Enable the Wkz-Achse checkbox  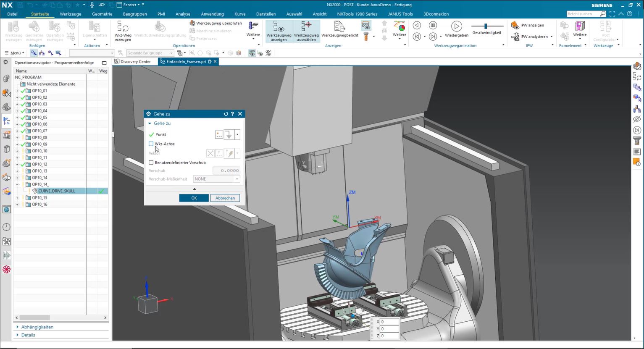[151, 144]
